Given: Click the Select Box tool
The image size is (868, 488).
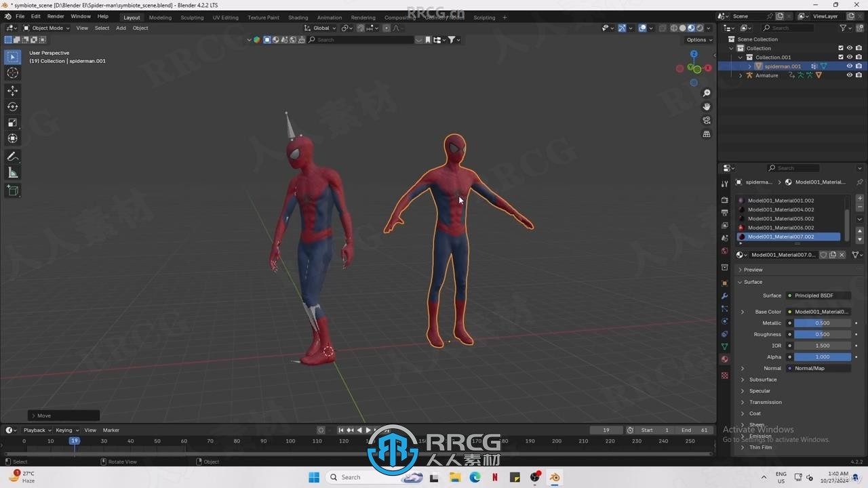Looking at the screenshot, I should pos(13,57).
